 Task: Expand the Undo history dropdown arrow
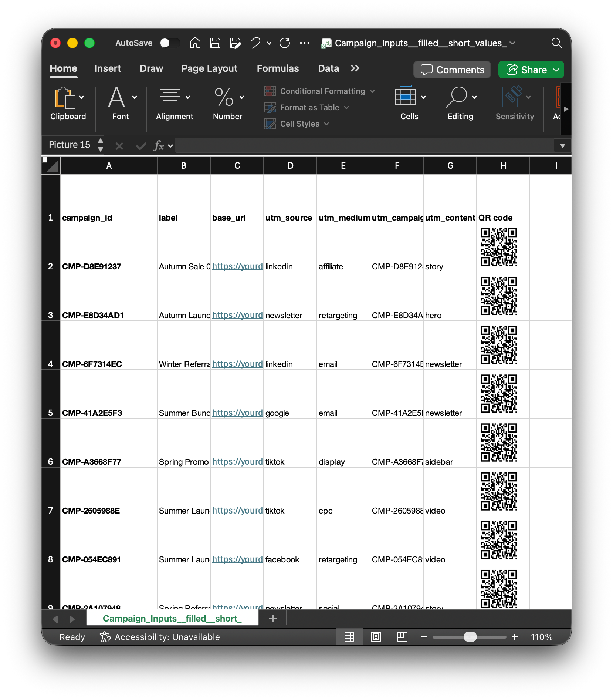click(x=269, y=43)
